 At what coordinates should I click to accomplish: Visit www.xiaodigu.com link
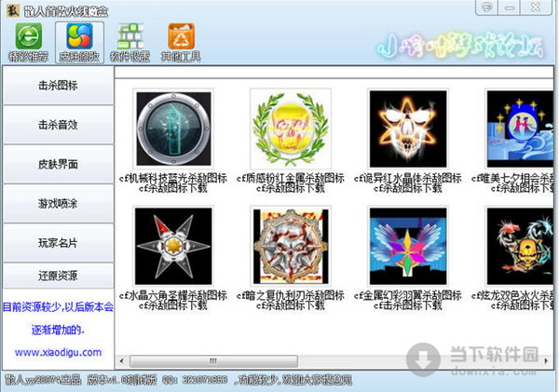[x=58, y=353]
